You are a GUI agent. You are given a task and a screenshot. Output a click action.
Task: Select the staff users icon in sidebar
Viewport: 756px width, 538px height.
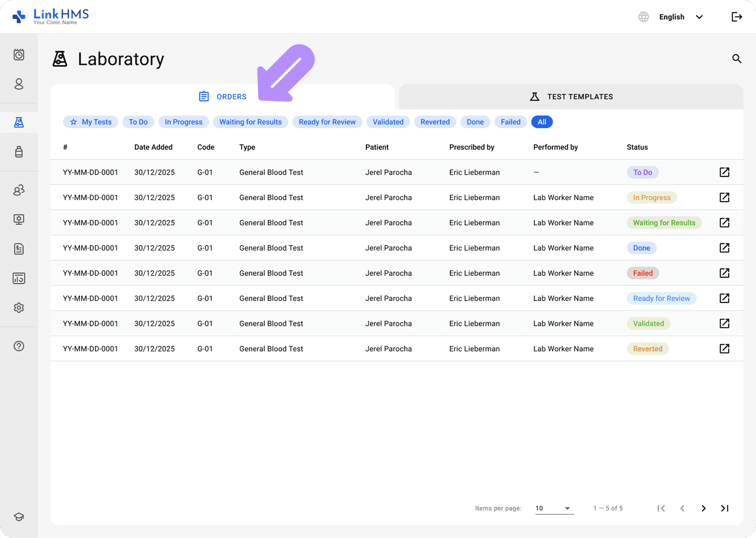pyautogui.click(x=19, y=190)
